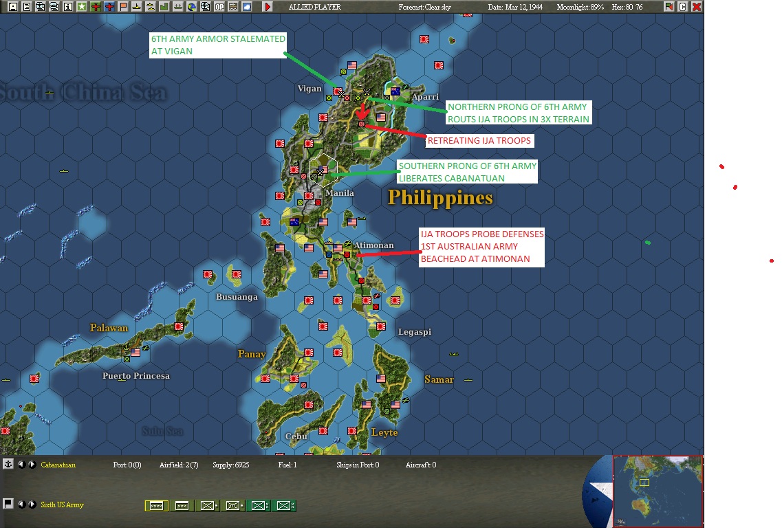Open the cloud weather icon

coord(246,7)
